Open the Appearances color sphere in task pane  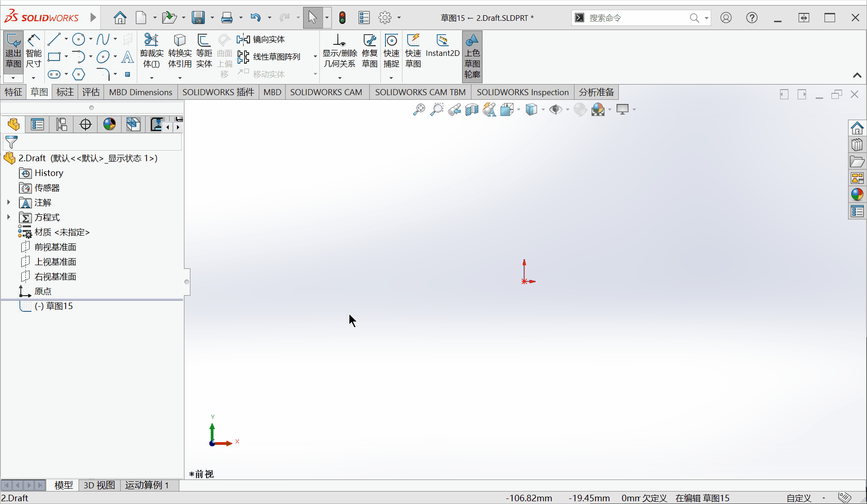point(857,194)
